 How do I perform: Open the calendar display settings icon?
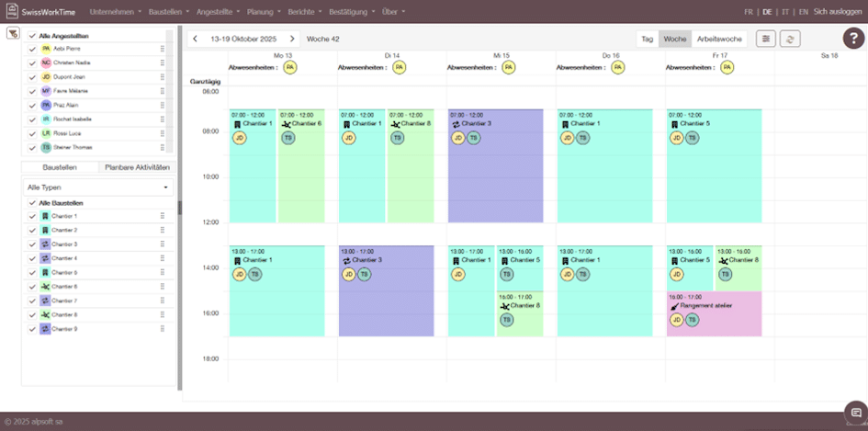[765, 39]
